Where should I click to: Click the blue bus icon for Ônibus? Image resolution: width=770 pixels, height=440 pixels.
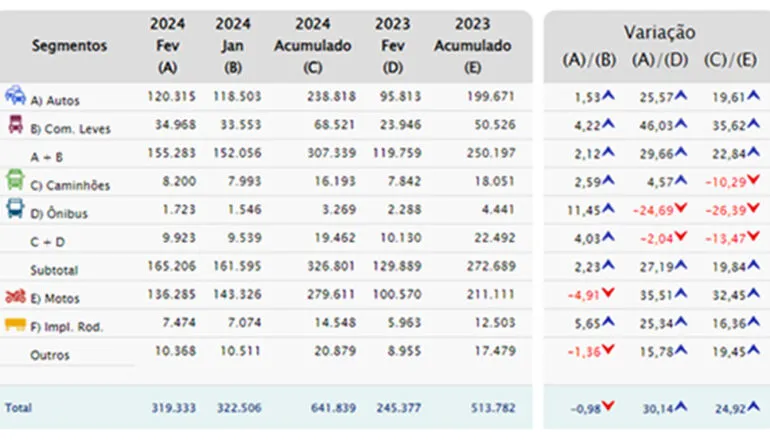click(16, 209)
